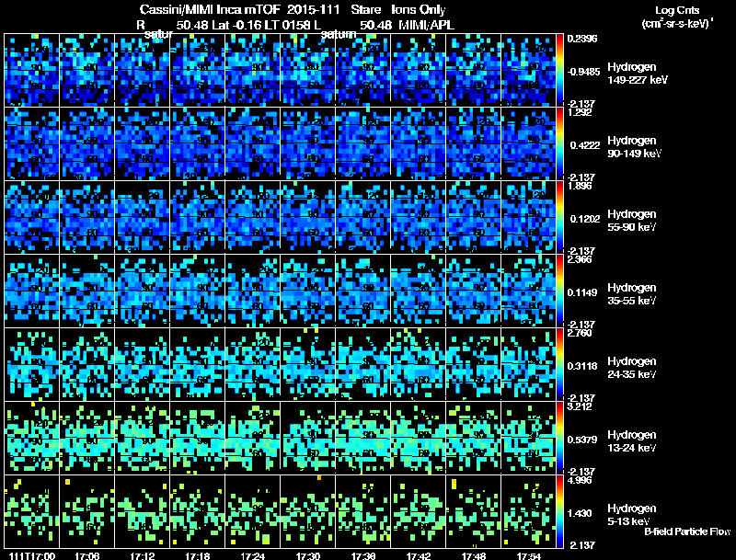Click the colorbar maximum value '1.896'
The width and height of the screenshot is (736, 560).
[x=580, y=186]
